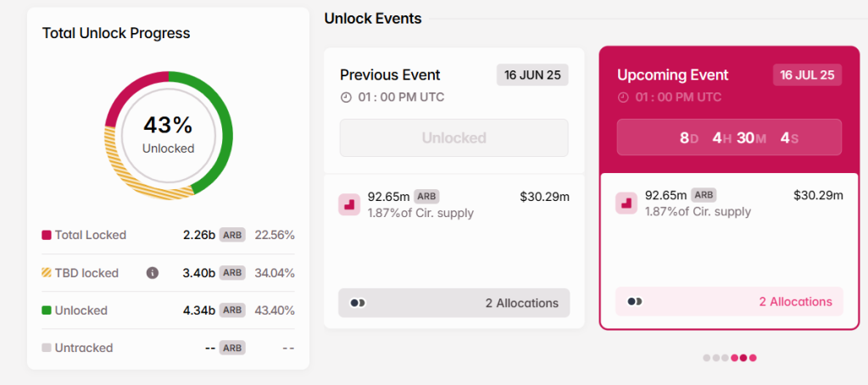
Task: Select the last carousel pagination dot
Action: pos(753,358)
